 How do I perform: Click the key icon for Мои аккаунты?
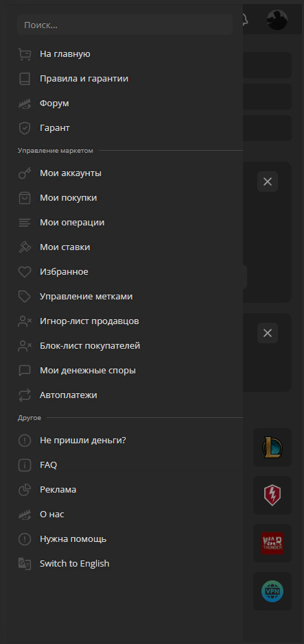(25, 173)
